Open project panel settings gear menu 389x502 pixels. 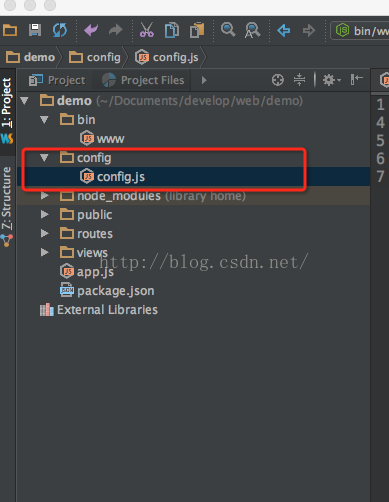coord(332,80)
